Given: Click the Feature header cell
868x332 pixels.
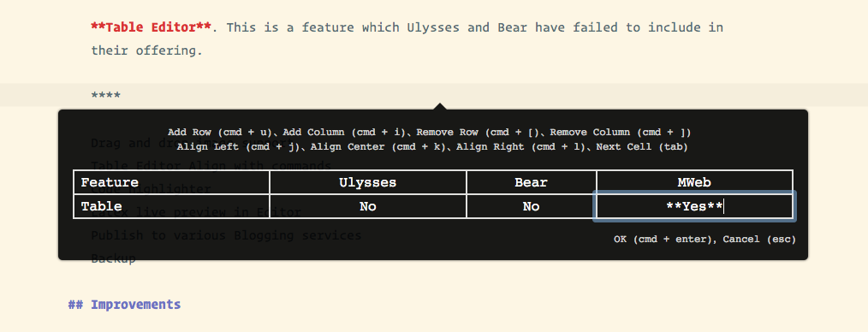Looking at the screenshot, I should tap(171, 182).
